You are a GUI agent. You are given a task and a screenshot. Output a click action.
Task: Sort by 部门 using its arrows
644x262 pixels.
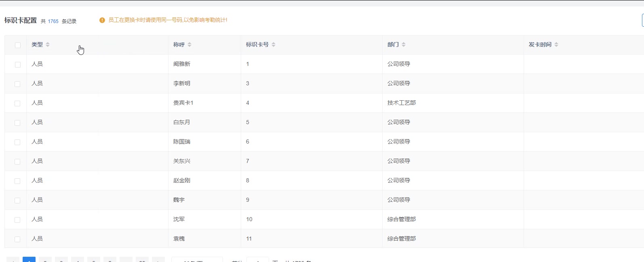coord(404,44)
